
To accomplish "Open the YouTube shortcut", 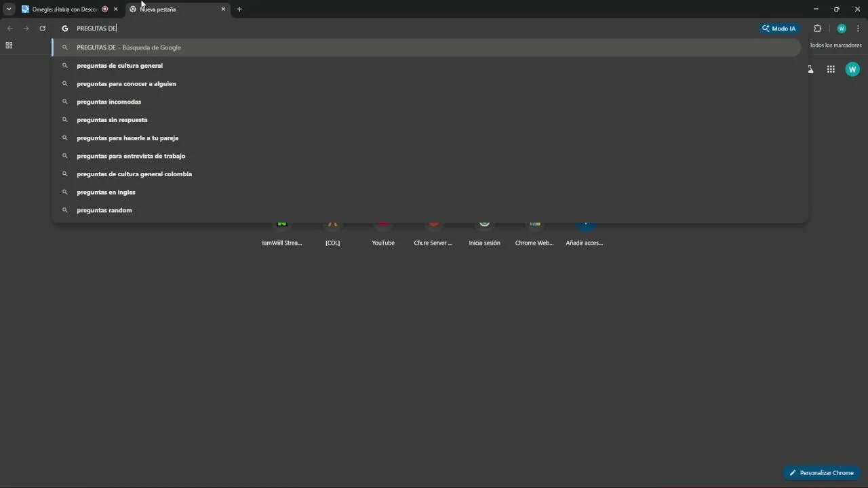I will pos(383,233).
